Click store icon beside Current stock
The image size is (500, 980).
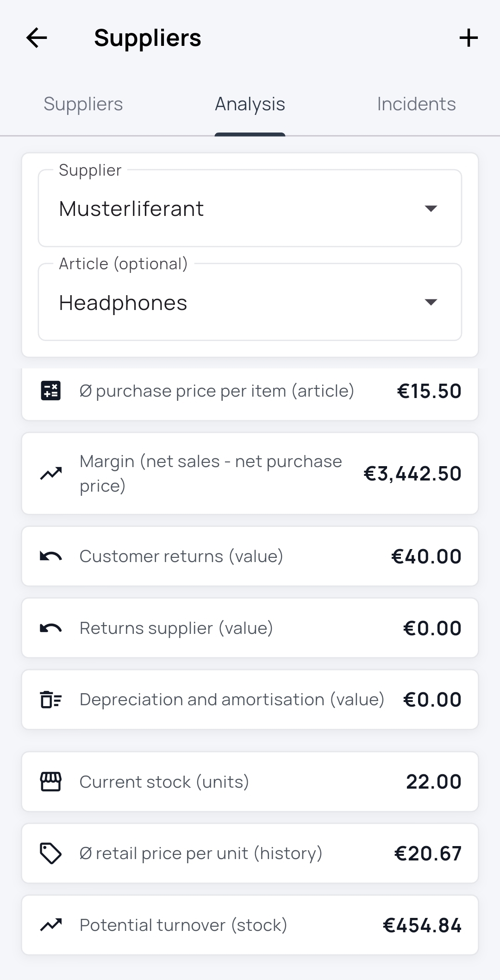(50, 782)
